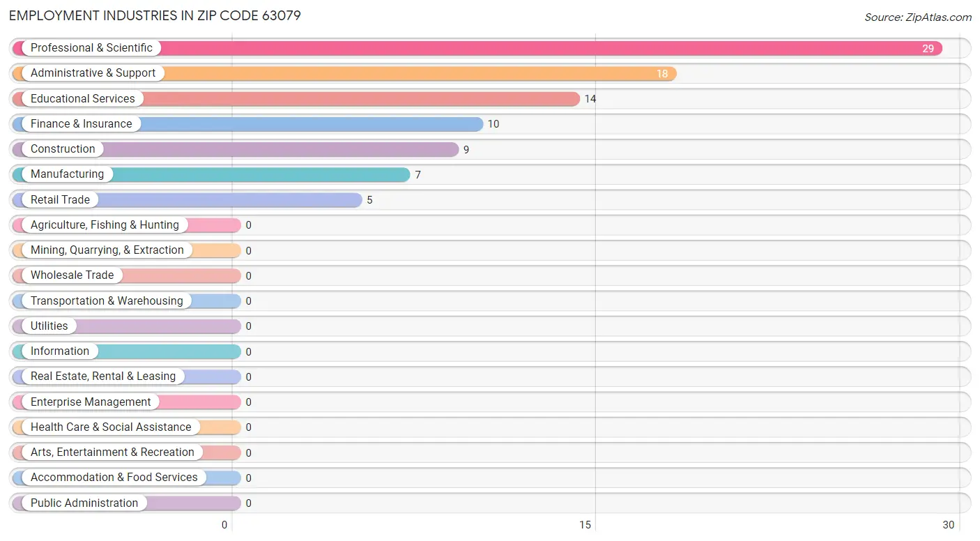Click the Educational Services label
The width and height of the screenshot is (980, 541).
pyautogui.click(x=83, y=99)
